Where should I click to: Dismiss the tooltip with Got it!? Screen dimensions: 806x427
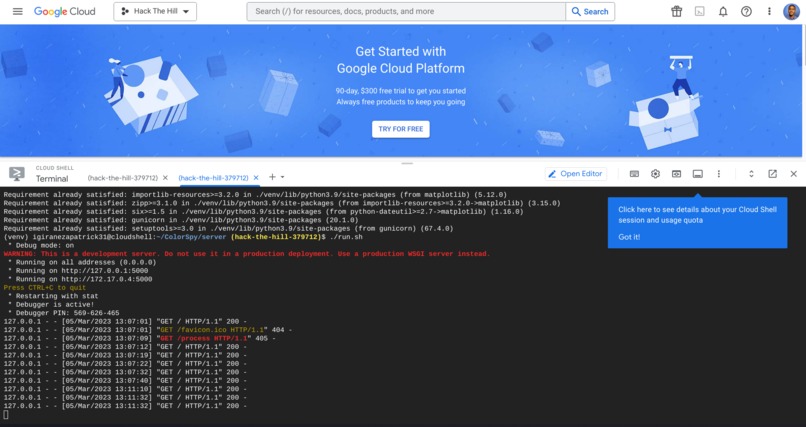pyautogui.click(x=629, y=237)
